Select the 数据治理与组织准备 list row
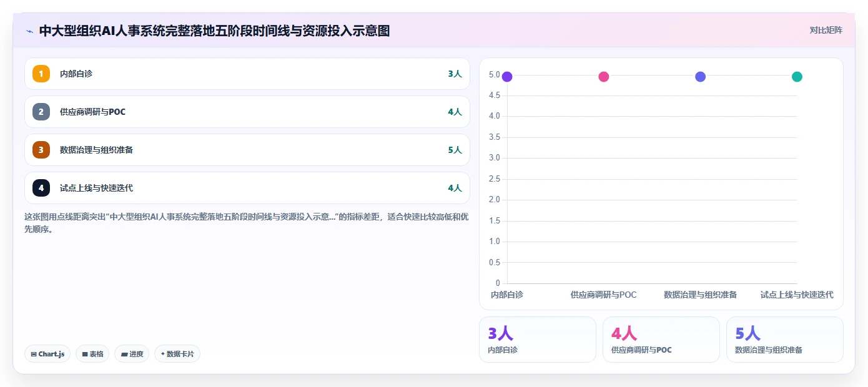This screenshot has height=387, width=868. [247, 150]
